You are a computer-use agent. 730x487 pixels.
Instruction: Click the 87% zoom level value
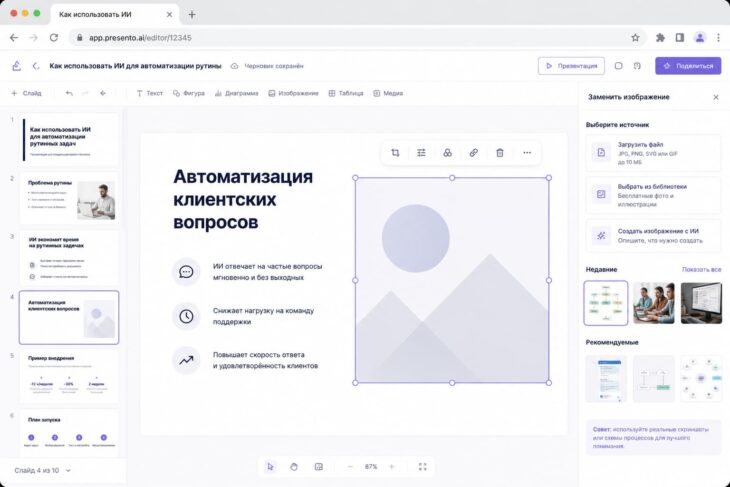point(371,467)
